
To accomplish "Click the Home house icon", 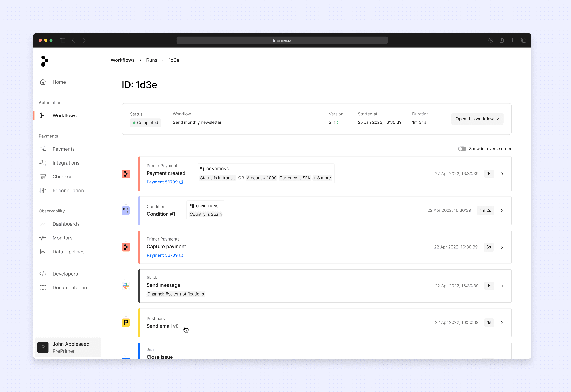I will pyautogui.click(x=43, y=82).
